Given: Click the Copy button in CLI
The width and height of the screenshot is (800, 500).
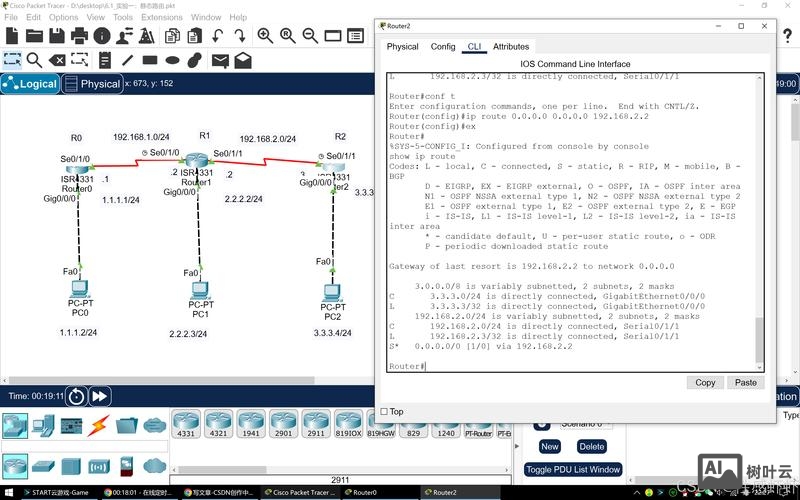Looking at the screenshot, I should point(705,383).
